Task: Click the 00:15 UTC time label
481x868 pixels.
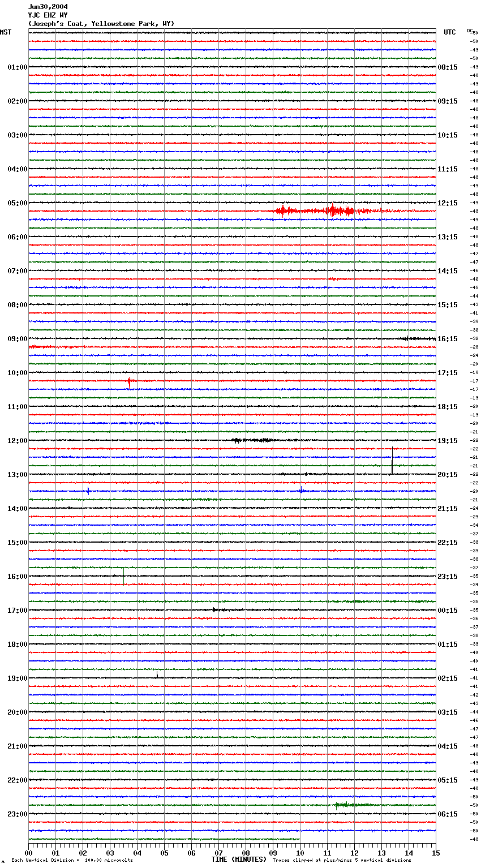Action: (x=448, y=611)
